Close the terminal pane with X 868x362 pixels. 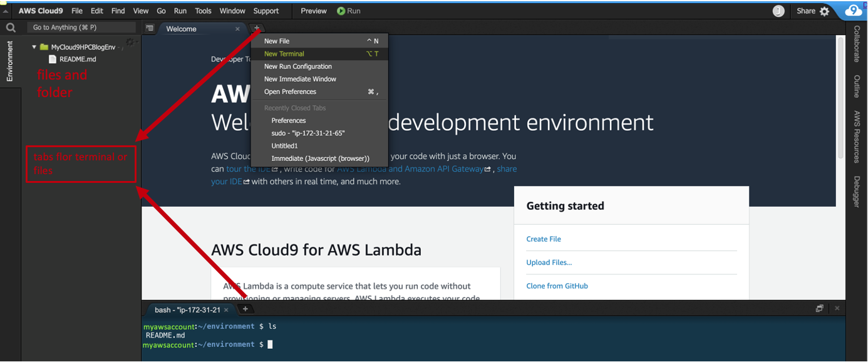click(x=837, y=309)
